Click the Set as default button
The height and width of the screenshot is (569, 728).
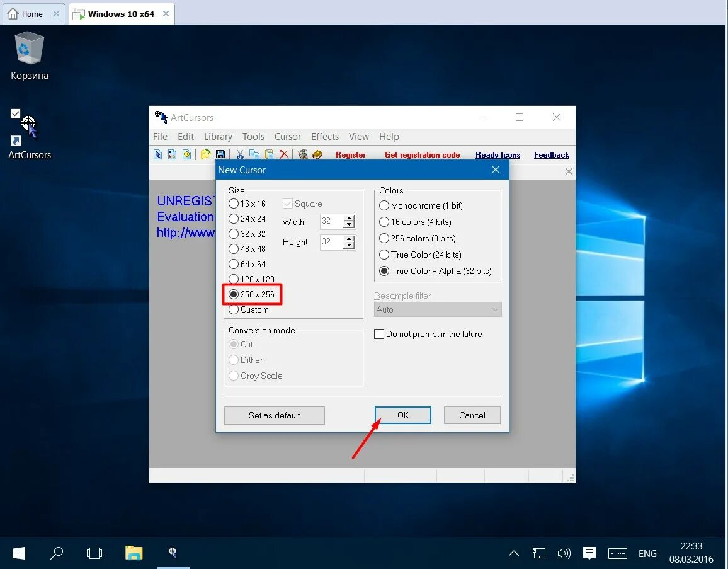[x=274, y=415]
